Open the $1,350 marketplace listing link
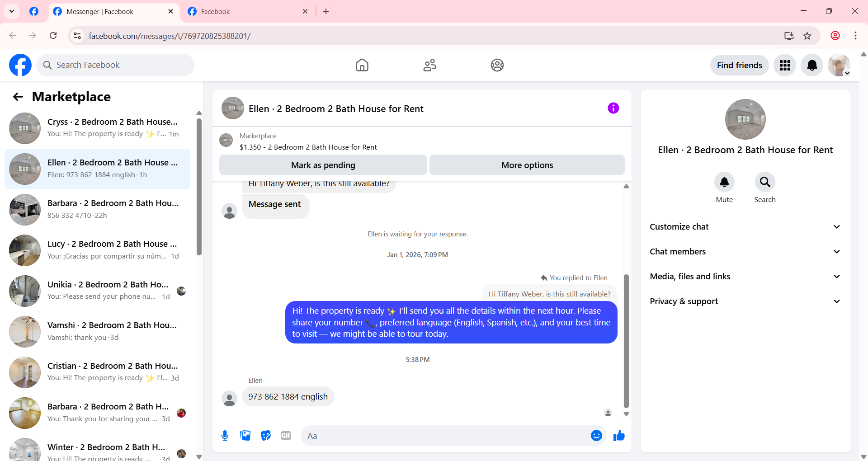 pyautogui.click(x=308, y=147)
